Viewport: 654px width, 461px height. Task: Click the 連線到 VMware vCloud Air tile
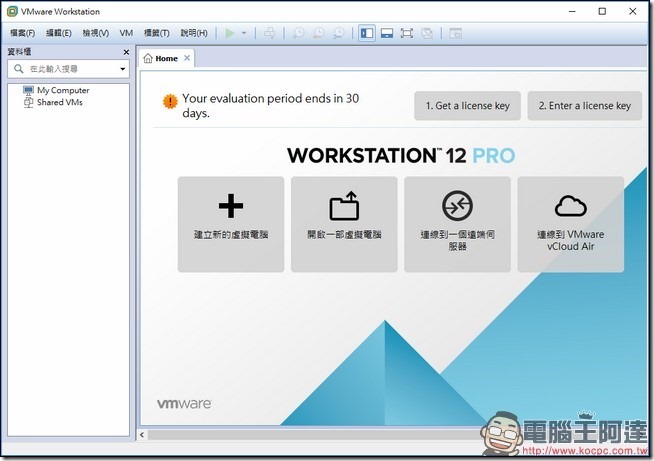571,224
